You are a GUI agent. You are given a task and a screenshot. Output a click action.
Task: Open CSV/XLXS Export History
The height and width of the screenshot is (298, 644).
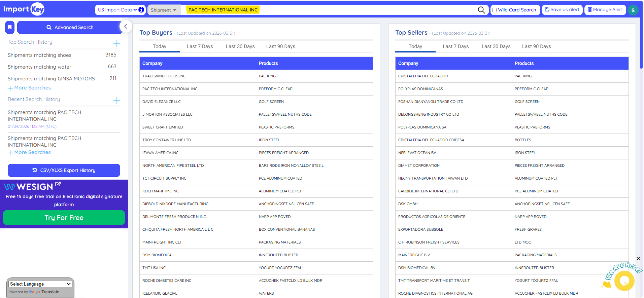64,170
